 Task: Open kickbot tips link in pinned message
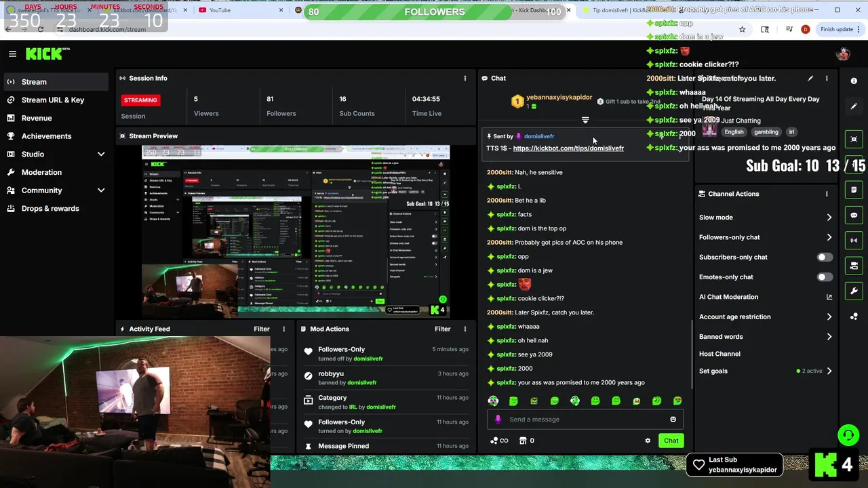click(568, 148)
